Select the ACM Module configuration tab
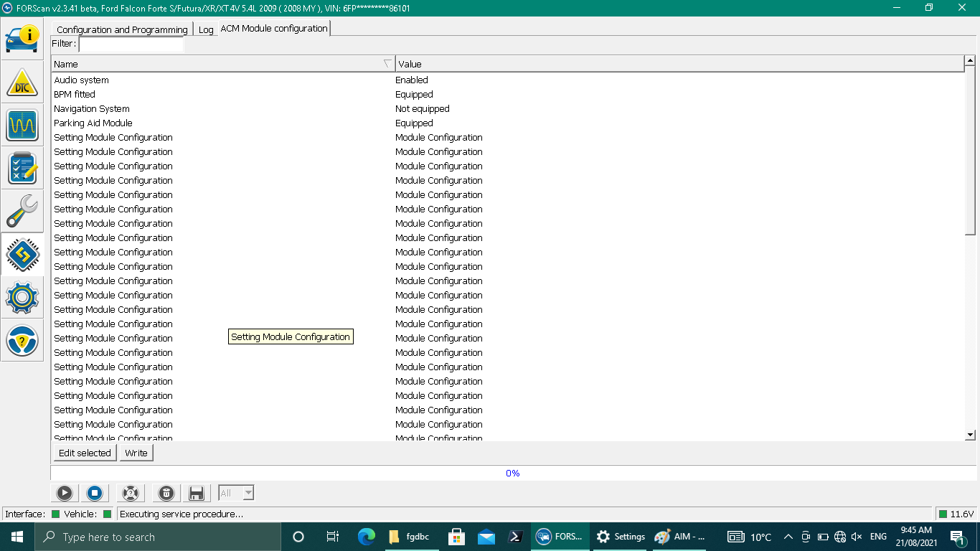Viewport: 980px width, 551px height. tap(274, 28)
